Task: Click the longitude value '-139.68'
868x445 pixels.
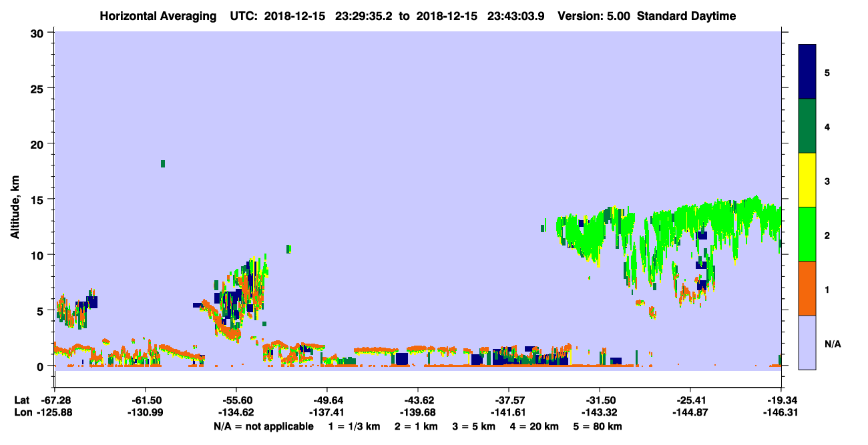Action: pos(417,412)
